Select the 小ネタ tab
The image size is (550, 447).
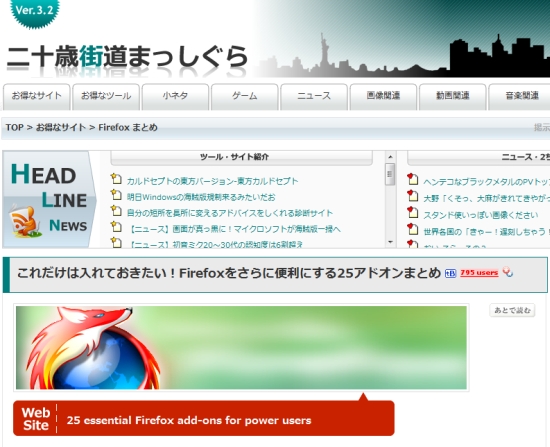[x=175, y=96]
